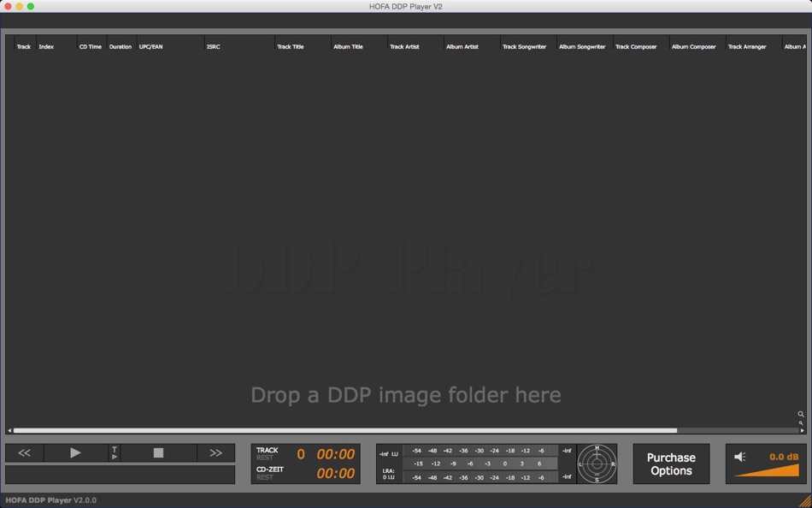Click the Duration column header
The height and width of the screenshot is (508, 812).
click(121, 47)
